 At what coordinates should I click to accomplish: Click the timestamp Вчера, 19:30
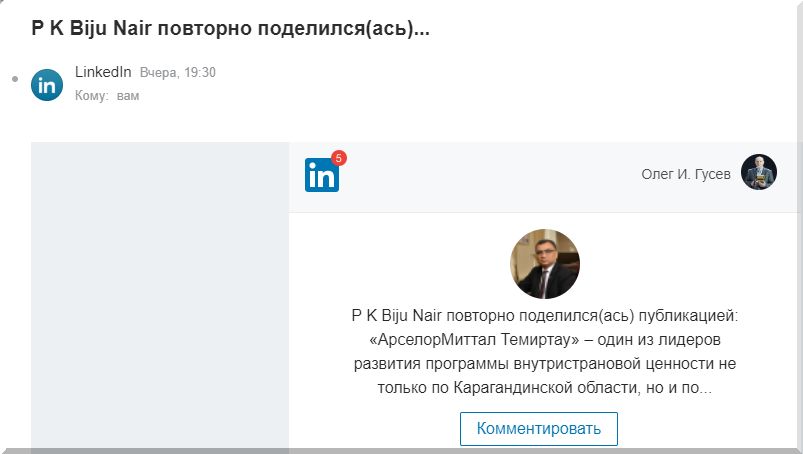(x=178, y=73)
